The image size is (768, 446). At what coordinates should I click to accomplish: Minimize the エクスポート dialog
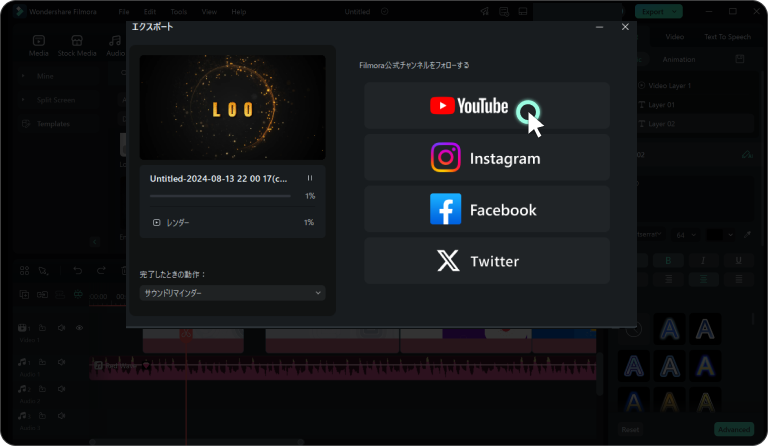599,27
